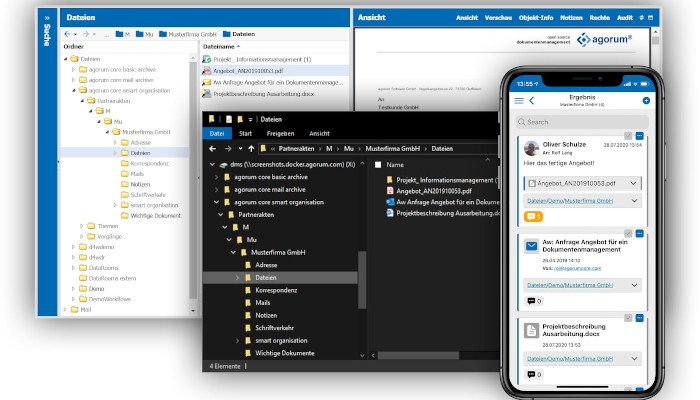This screenshot has width=700, height=400.
Task: Click the red PDF file icon in Explorer list
Action: tap(390, 191)
